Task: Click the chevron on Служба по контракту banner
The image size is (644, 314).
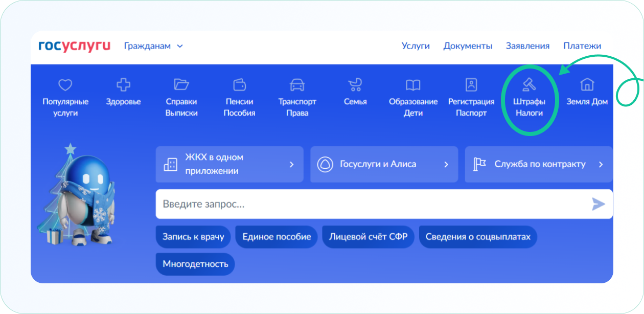Action: [x=601, y=164]
